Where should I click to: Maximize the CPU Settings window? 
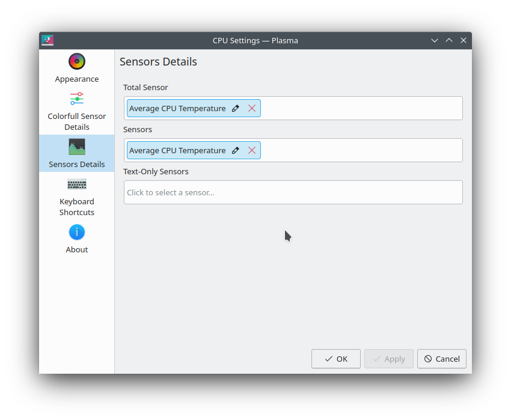(449, 40)
